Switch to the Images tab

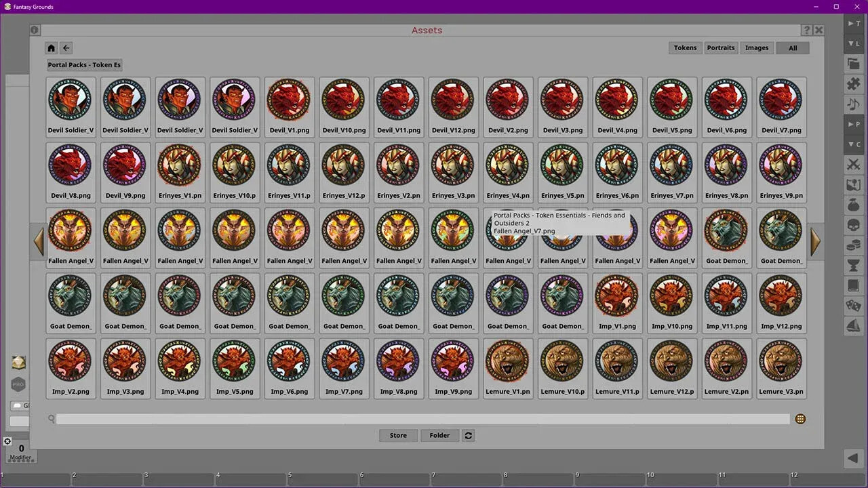[757, 47]
